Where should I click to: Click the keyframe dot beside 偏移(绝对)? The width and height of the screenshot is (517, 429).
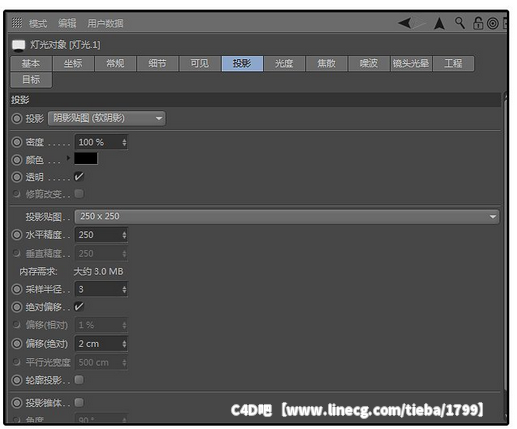(x=17, y=344)
